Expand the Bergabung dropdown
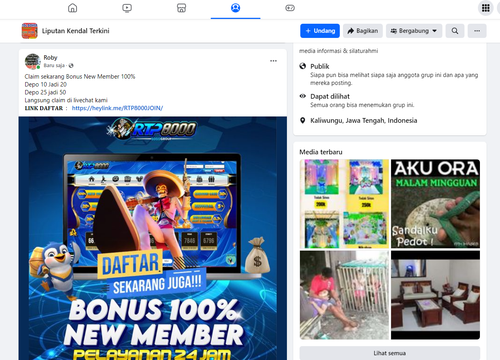This screenshot has height=360, width=500. 414,31
